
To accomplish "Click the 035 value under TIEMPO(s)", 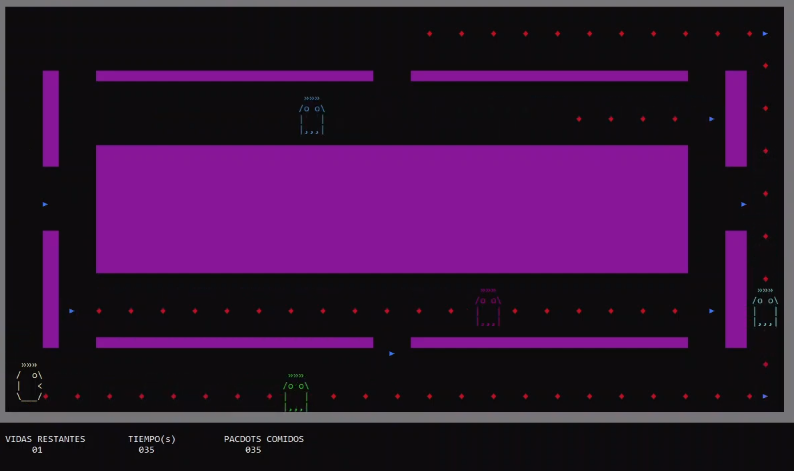I will pos(146,450).
